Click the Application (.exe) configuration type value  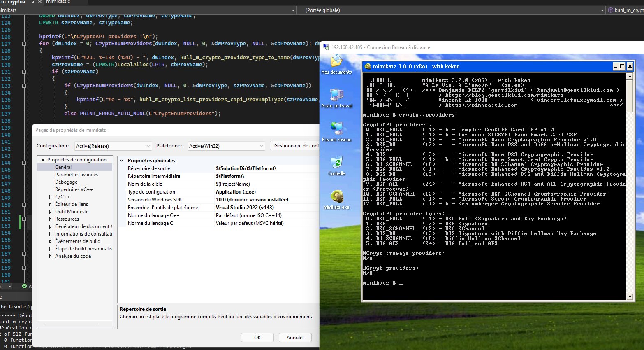click(x=236, y=192)
